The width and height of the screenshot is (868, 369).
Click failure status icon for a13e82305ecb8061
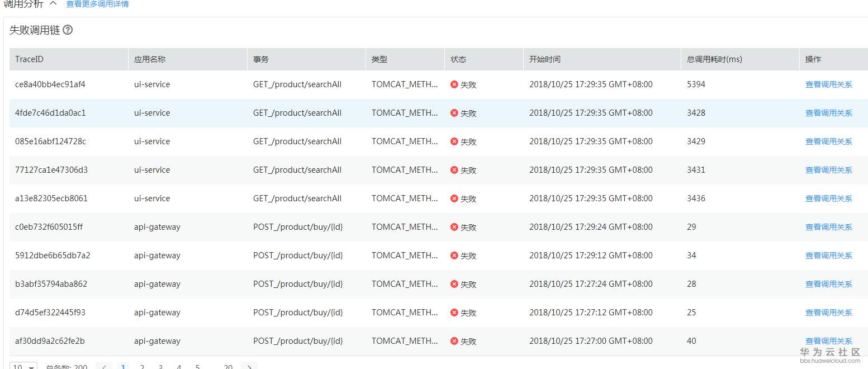pyautogui.click(x=454, y=198)
